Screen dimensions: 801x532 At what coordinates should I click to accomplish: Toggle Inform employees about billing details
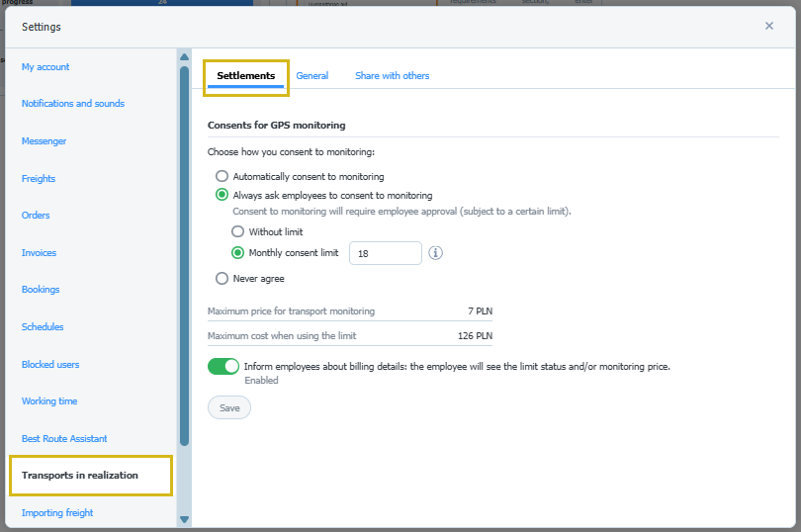click(x=223, y=366)
